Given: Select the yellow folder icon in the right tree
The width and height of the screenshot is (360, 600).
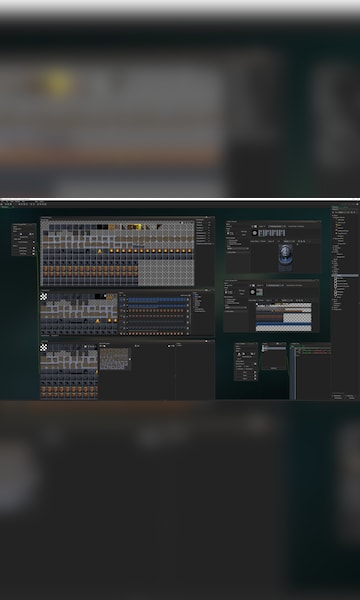Looking at the screenshot, I should tap(337, 226).
